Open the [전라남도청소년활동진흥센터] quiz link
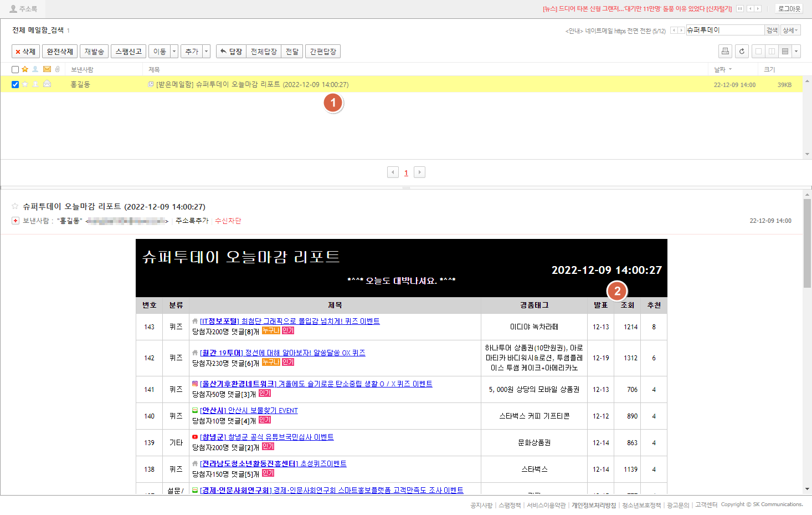Image resolution: width=812 pixels, height=515 pixels. coord(273,463)
